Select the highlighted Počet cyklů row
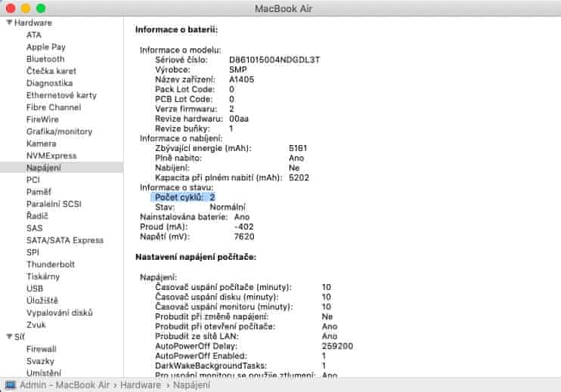Viewport: 561px width, 392px height. point(183,197)
